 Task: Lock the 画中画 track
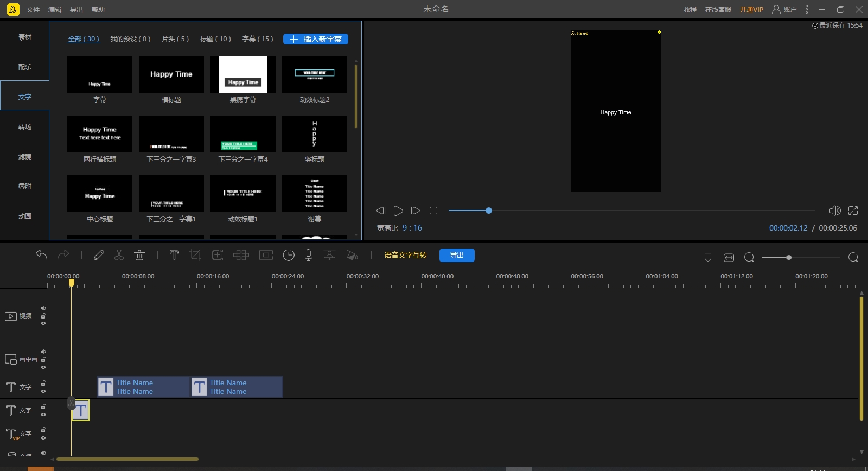(43, 359)
